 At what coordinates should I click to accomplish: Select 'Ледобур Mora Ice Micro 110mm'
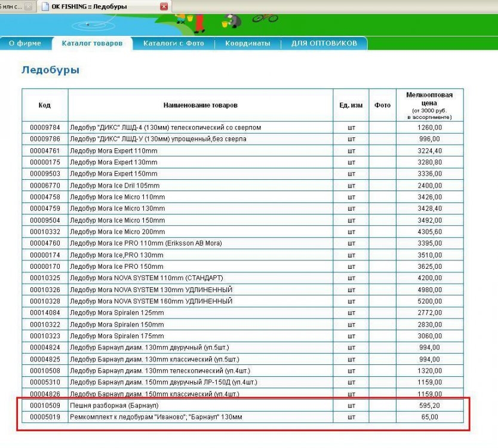(x=118, y=197)
